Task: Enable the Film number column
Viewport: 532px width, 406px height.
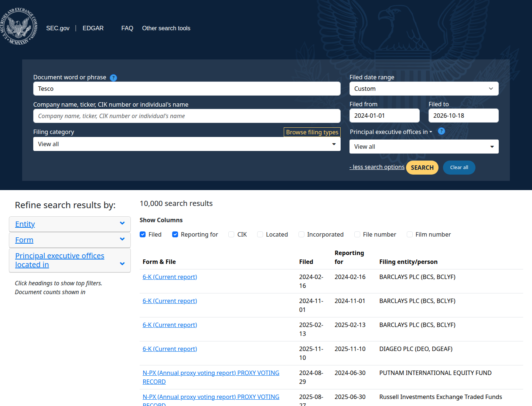Action: (x=410, y=234)
